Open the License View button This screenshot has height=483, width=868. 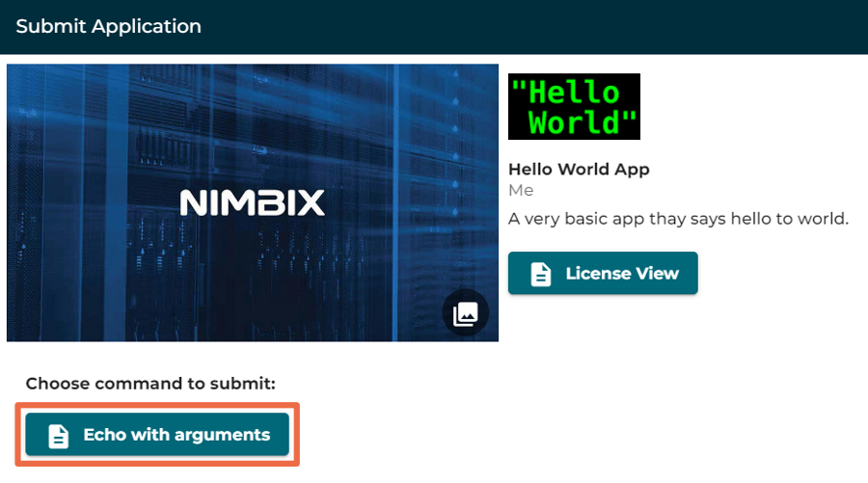click(603, 273)
